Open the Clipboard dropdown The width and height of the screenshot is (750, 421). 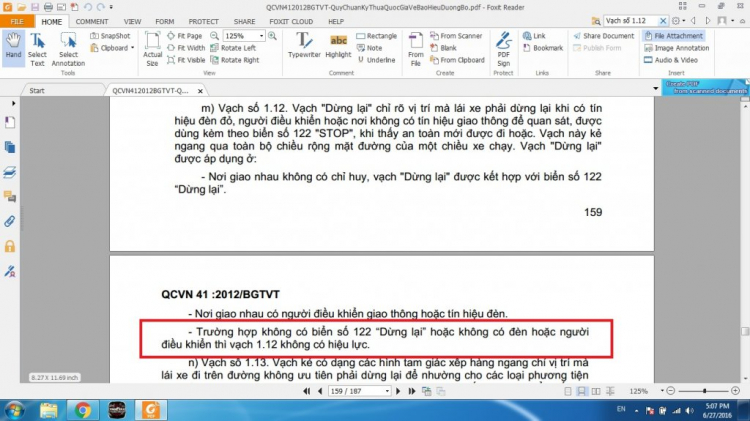[x=132, y=48]
